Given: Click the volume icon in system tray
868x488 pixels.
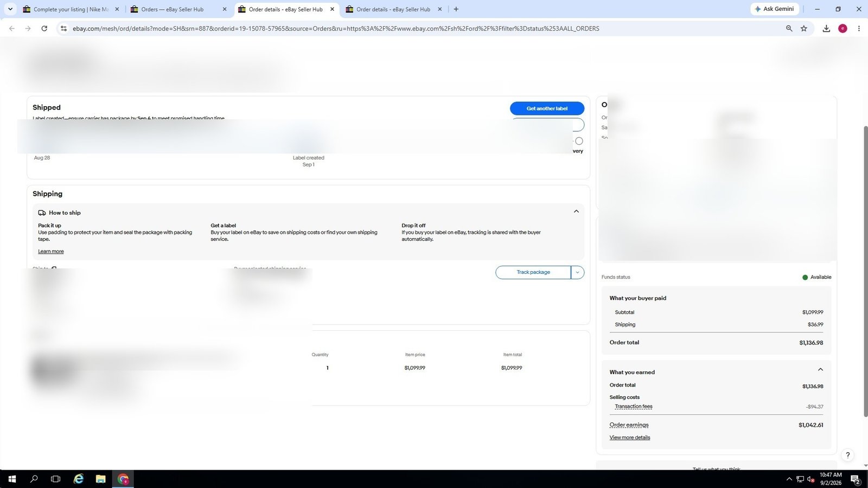Looking at the screenshot, I should pyautogui.click(x=810, y=479).
